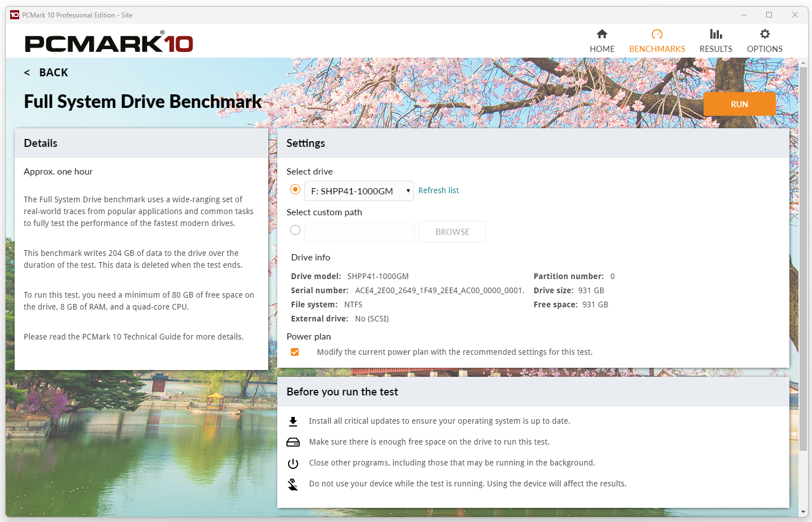Click the Details panel heading
The image size is (812, 522).
tap(41, 143)
